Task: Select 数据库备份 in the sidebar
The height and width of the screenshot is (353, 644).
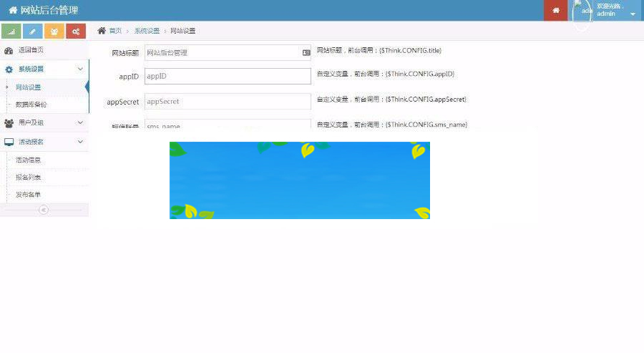Action: tap(31, 105)
